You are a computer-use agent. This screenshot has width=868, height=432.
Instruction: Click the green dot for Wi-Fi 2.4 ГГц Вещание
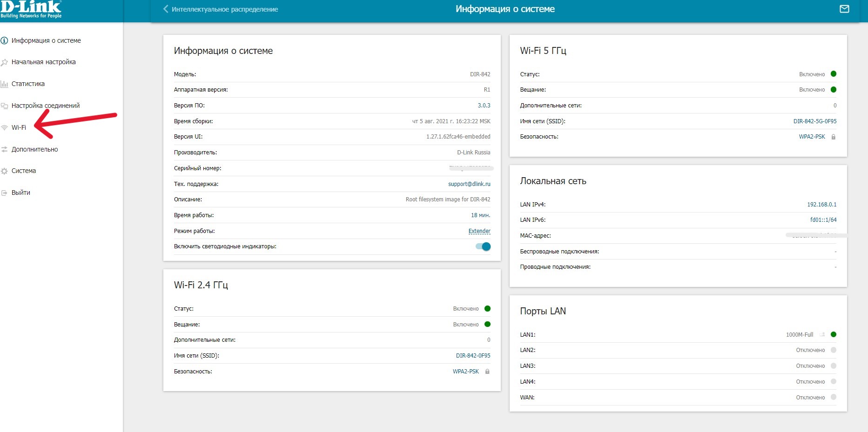tap(487, 324)
